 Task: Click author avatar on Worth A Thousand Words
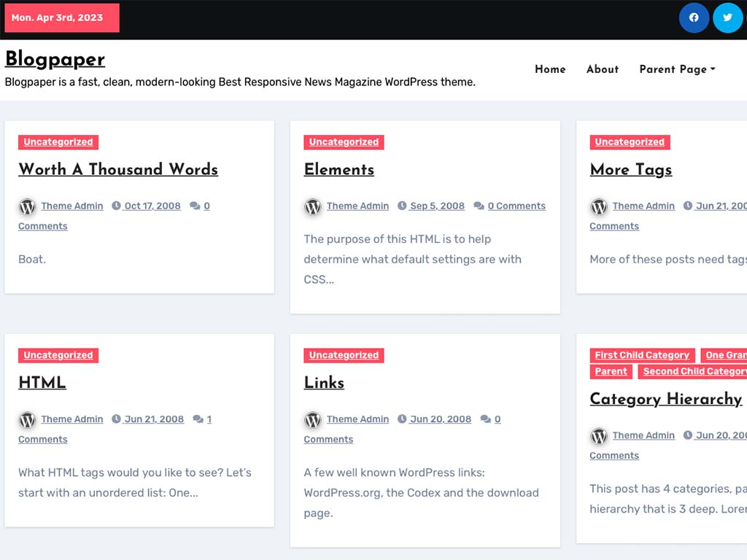(27, 206)
